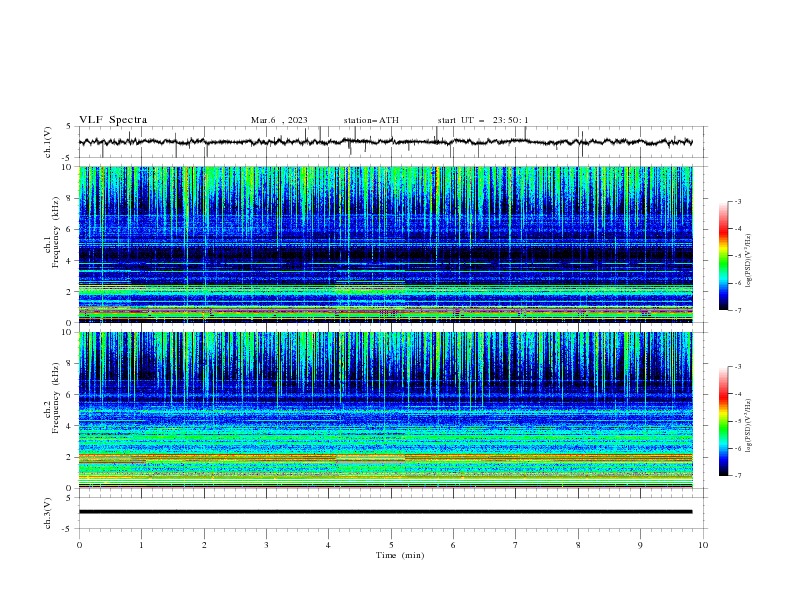Click the "-3" label on ch.1 color bar
The height and width of the screenshot is (612, 792).
737,201
